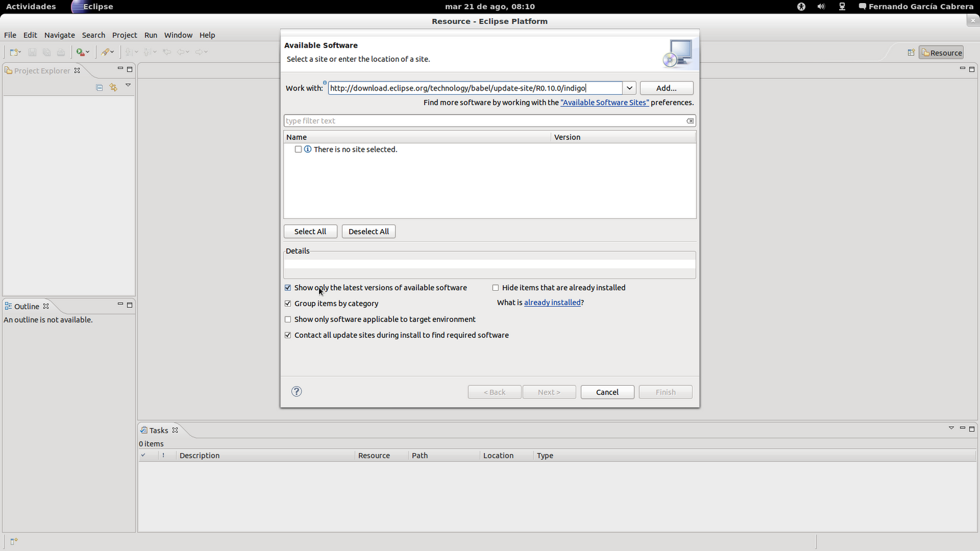
Task: Click the Save All toolbar icon
Action: pyautogui.click(x=47, y=52)
